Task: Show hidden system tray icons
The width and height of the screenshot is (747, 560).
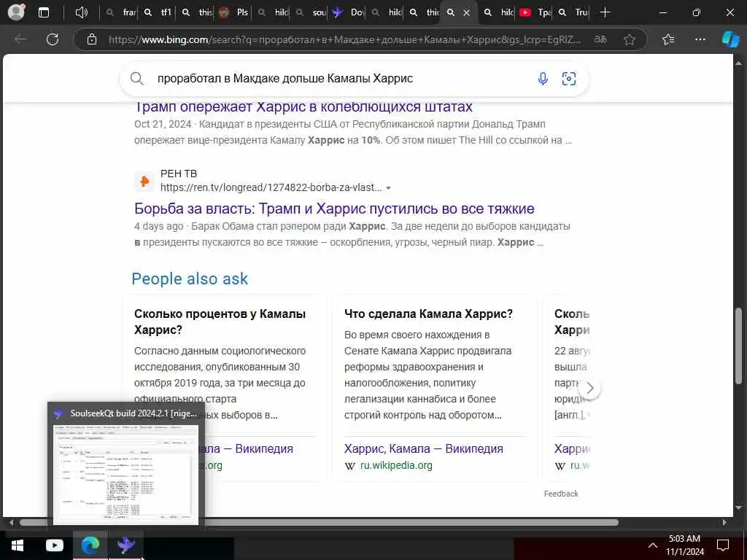Action: pyautogui.click(x=653, y=545)
